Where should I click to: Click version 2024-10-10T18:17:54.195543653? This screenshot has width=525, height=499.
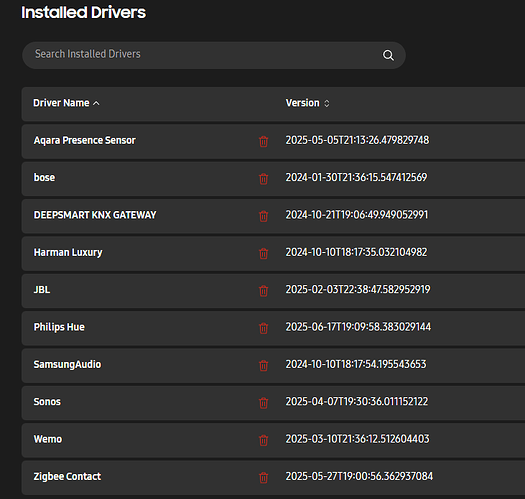click(356, 364)
